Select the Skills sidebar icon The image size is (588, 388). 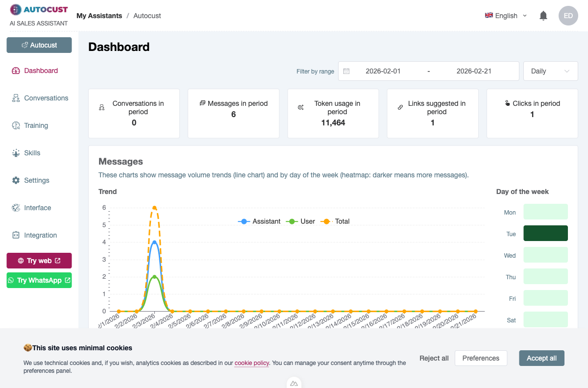16,153
